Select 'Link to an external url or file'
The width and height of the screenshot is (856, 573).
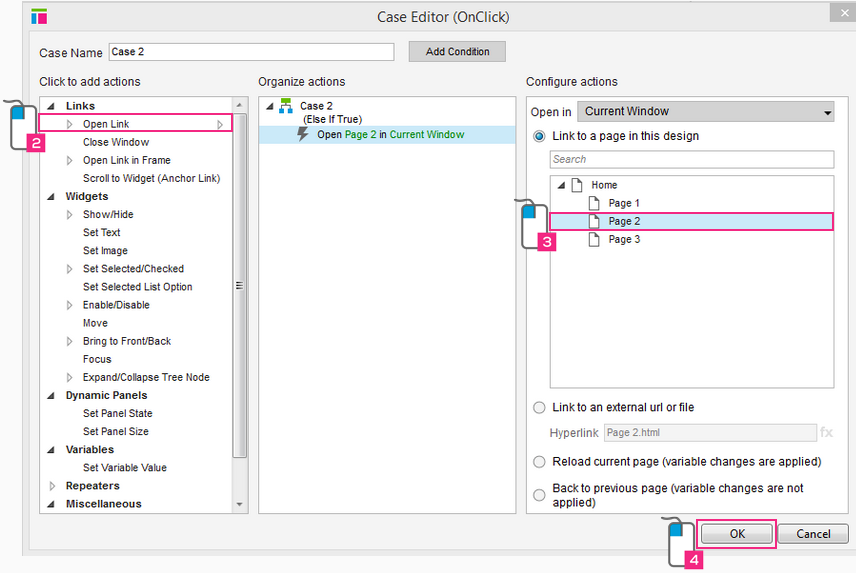[x=540, y=408]
